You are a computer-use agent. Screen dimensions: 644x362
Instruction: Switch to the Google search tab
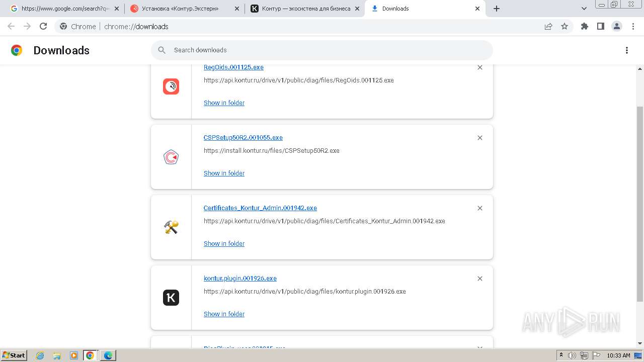coord(65,9)
